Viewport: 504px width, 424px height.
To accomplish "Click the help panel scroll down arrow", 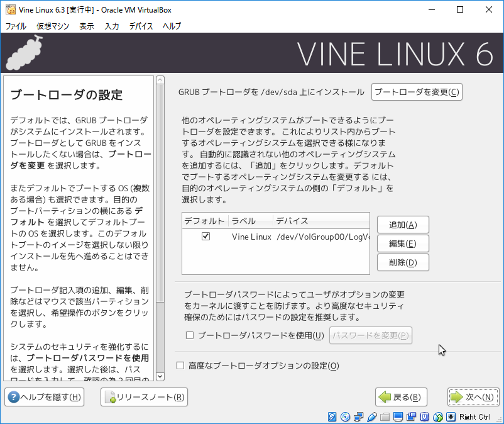I will point(160,376).
